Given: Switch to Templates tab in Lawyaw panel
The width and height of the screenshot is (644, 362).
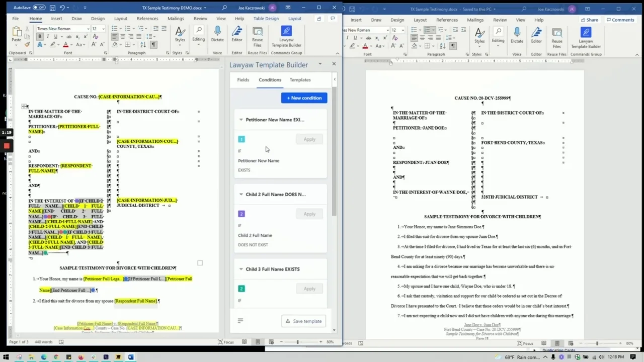Looking at the screenshot, I should point(300,80).
